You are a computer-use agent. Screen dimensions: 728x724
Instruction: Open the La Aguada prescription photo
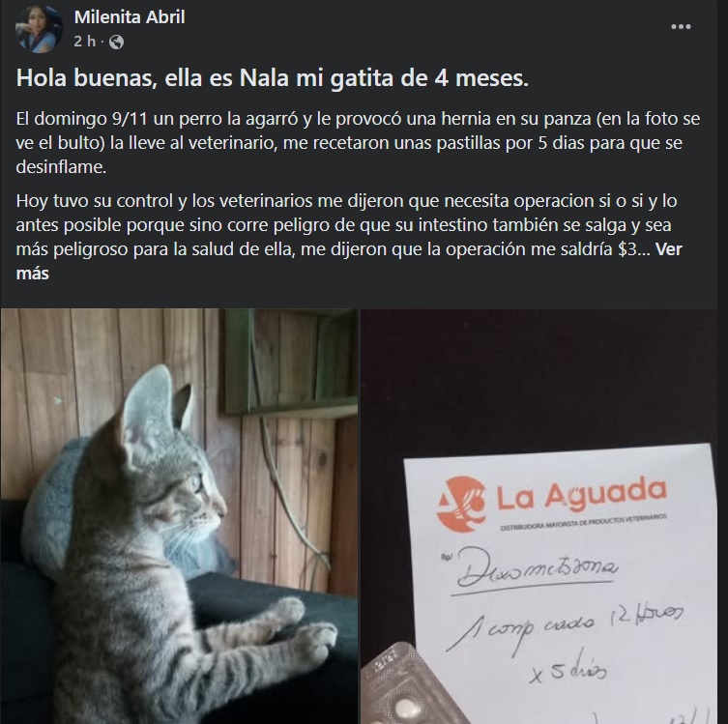pos(539,516)
